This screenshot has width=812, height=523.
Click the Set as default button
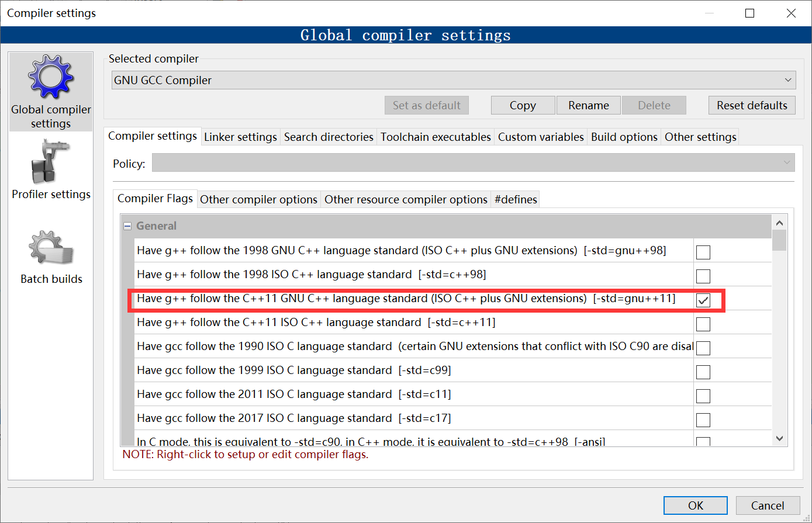(x=427, y=105)
